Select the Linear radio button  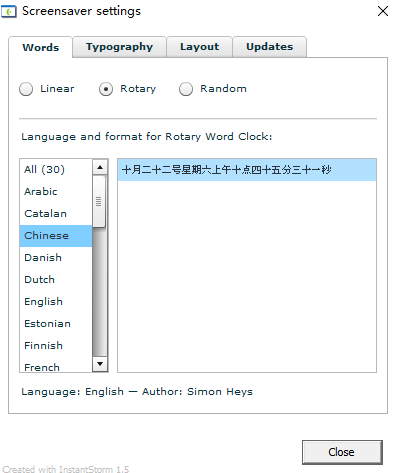[x=26, y=89]
